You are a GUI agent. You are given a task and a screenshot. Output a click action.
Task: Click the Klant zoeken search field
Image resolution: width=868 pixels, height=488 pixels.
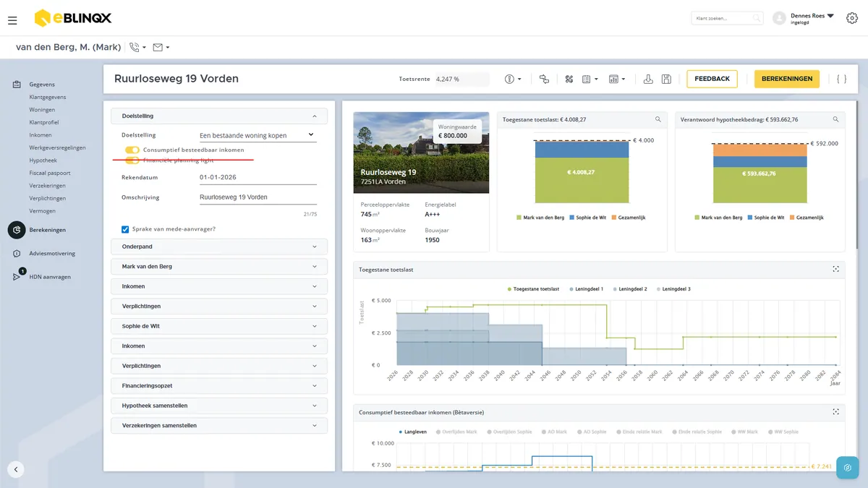(727, 18)
